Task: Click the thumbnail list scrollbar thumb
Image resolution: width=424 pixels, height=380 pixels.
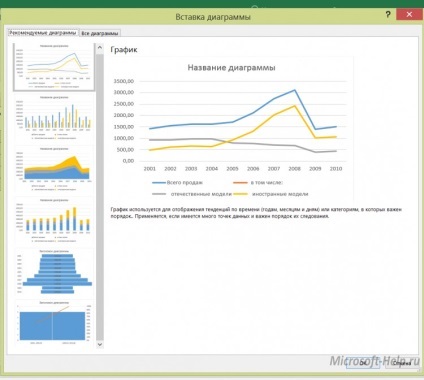Action: click(100, 197)
